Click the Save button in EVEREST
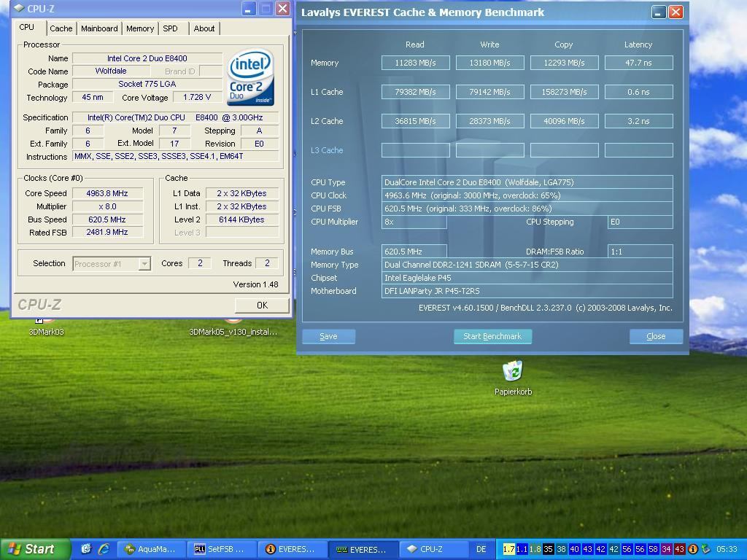 (328, 336)
